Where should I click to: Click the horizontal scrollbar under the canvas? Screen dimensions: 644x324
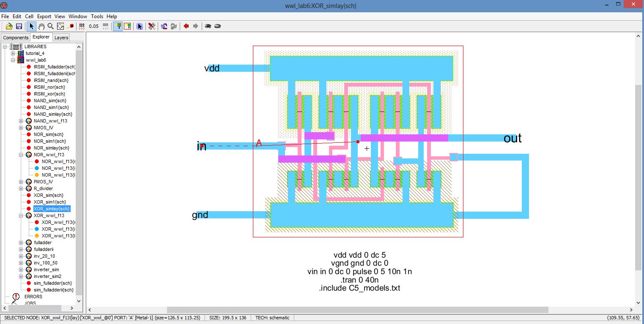357,310
